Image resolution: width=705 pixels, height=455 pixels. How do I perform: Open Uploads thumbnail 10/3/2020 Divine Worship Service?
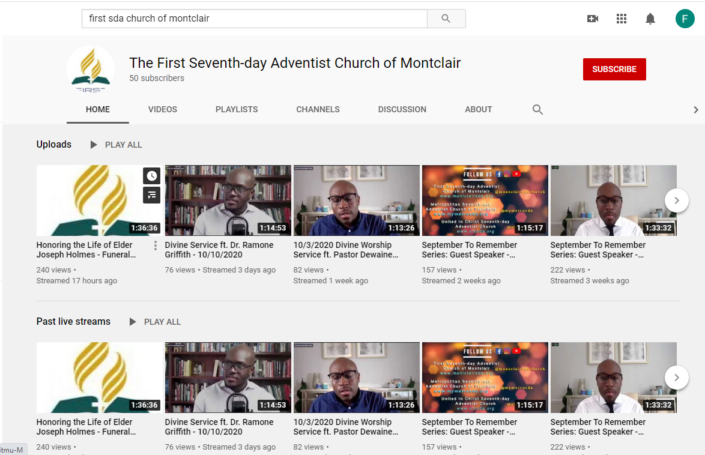point(357,201)
